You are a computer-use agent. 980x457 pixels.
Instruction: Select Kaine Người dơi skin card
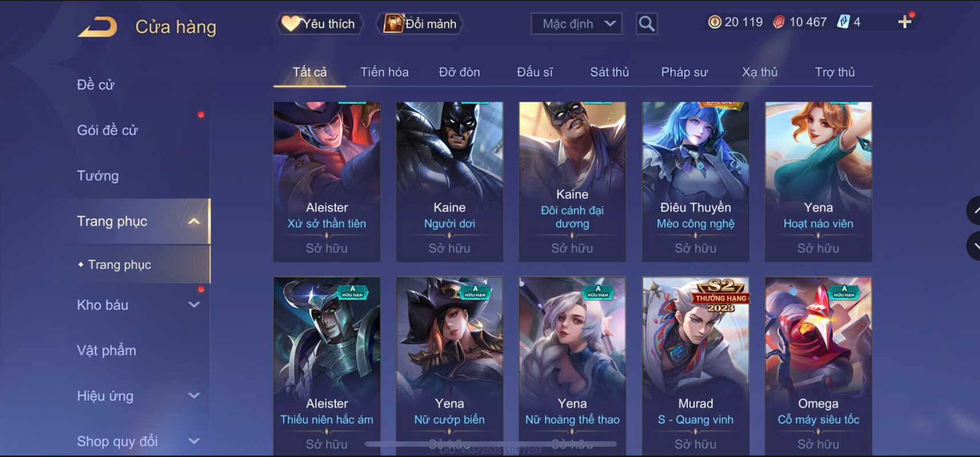(x=449, y=182)
